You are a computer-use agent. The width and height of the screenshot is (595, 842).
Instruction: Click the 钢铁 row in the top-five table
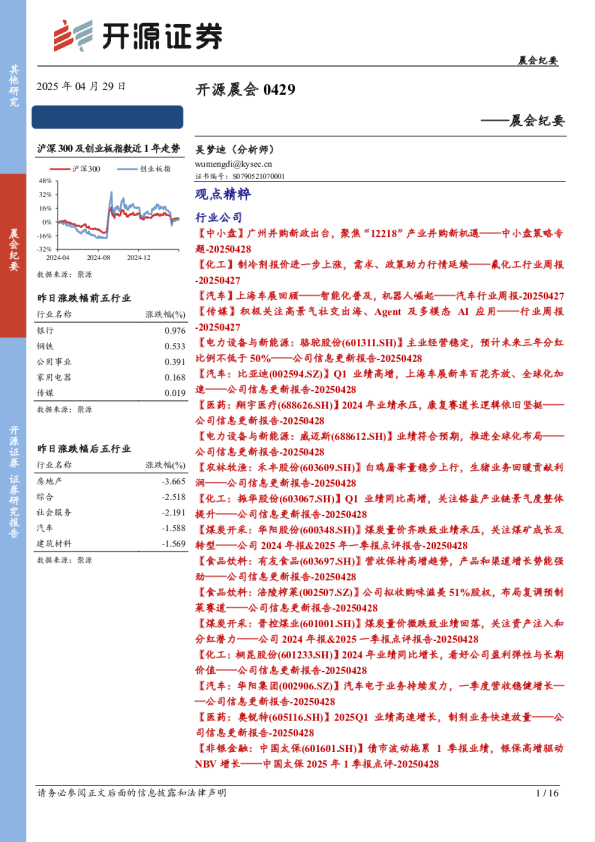click(x=111, y=346)
